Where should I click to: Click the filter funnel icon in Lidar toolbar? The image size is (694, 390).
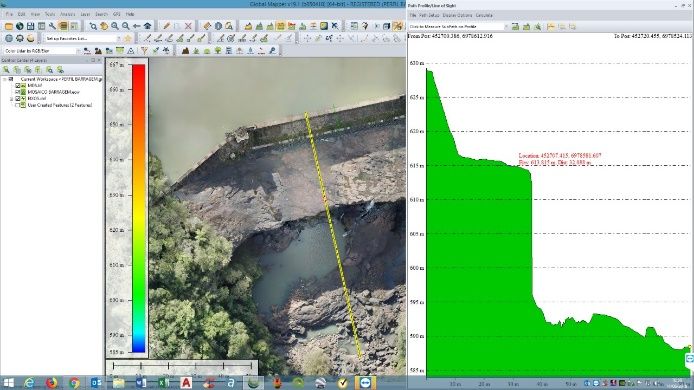coord(144,51)
